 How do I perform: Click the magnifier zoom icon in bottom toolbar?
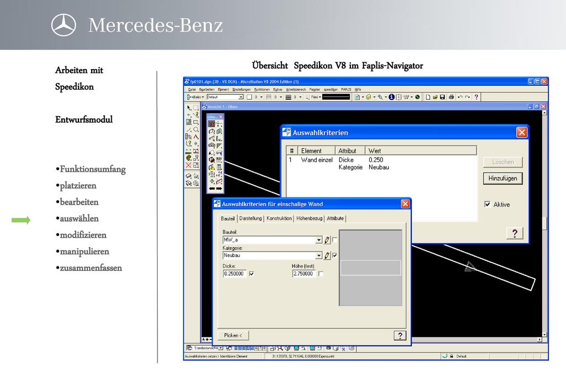point(280,348)
